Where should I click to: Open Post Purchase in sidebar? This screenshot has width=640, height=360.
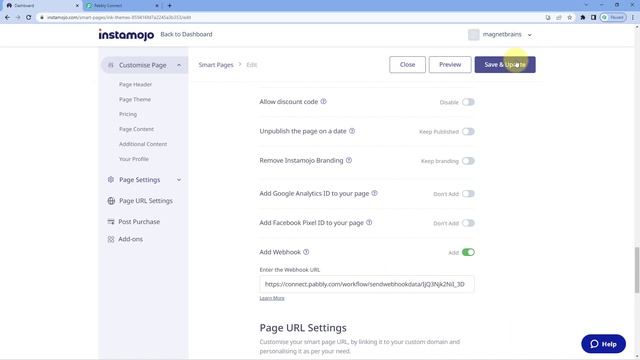139,222
